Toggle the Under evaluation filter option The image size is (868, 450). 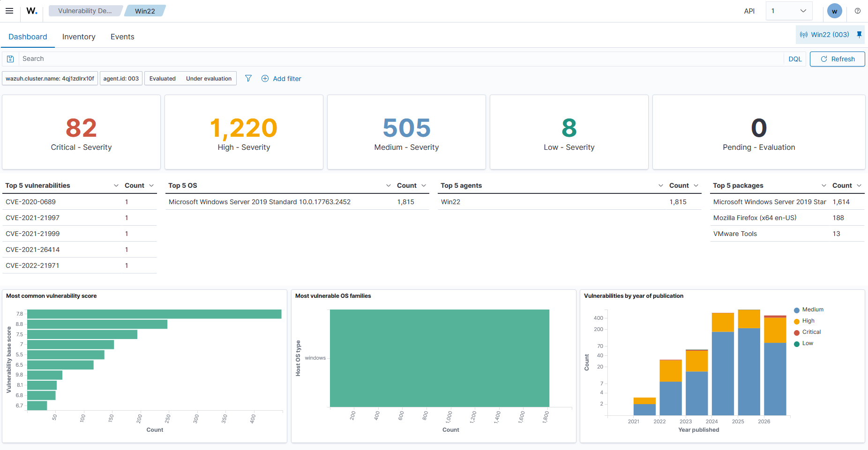pos(209,79)
